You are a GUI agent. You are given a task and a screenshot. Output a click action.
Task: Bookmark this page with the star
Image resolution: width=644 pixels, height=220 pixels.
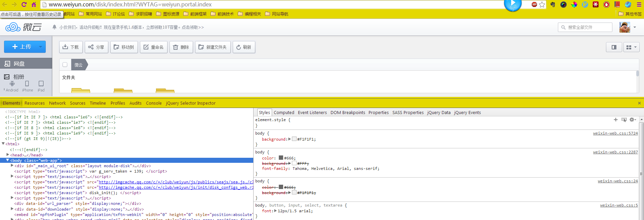542,4
